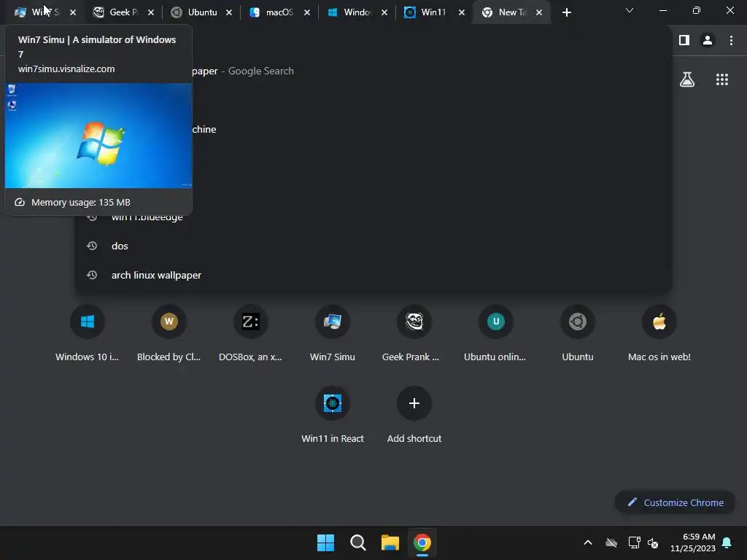Click the Add shortcut button
The width and height of the screenshot is (747, 560).
pyautogui.click(x=414, y=416)
